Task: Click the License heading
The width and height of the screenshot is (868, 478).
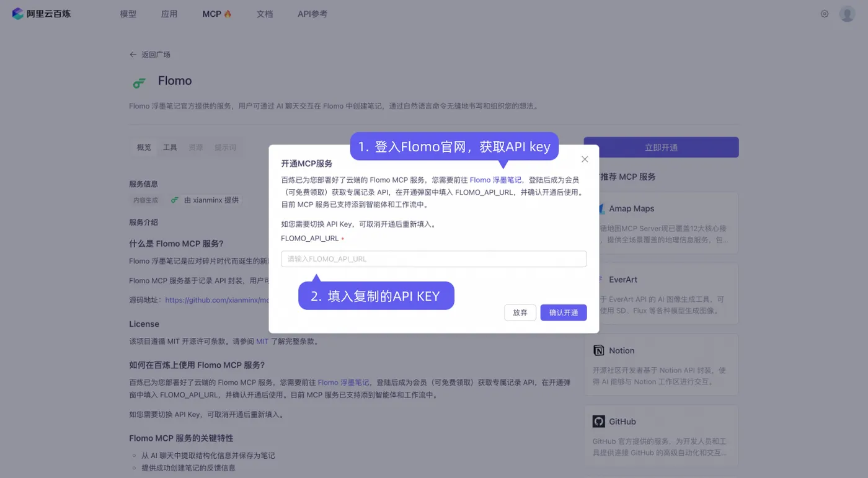Action: click(144, 324)
